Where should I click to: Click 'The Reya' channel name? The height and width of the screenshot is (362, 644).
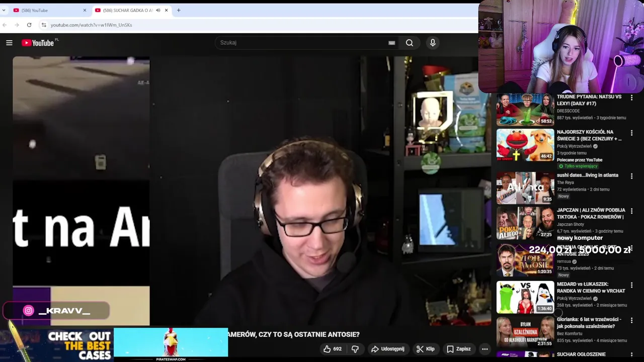pos(565,183)
